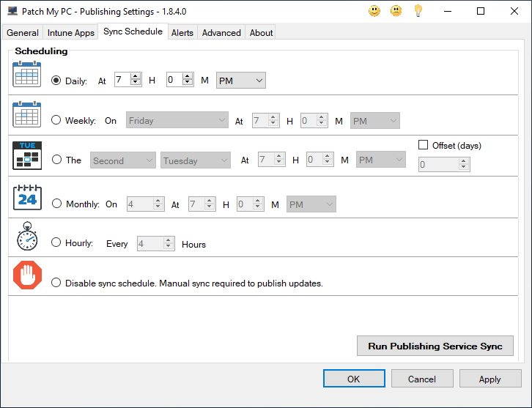Click the Cancel button
This screenshot has height=408, width=532.
[x=422, y=379]
